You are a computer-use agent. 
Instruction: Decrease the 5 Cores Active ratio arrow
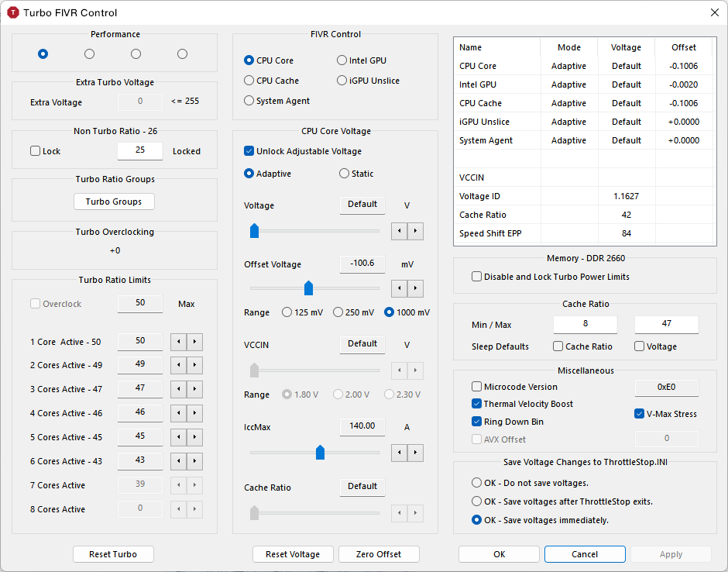pyautogui.click(x=178, y=438)
